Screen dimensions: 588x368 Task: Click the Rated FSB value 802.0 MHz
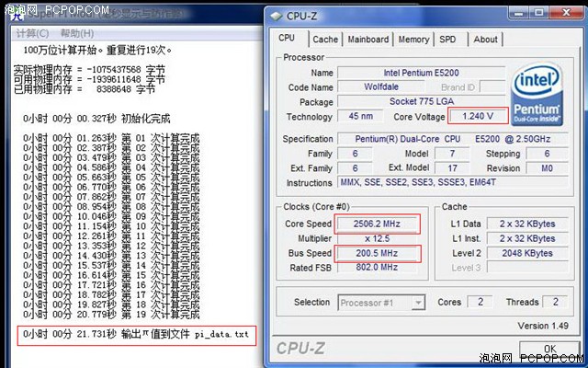click(x=377, y=268)
